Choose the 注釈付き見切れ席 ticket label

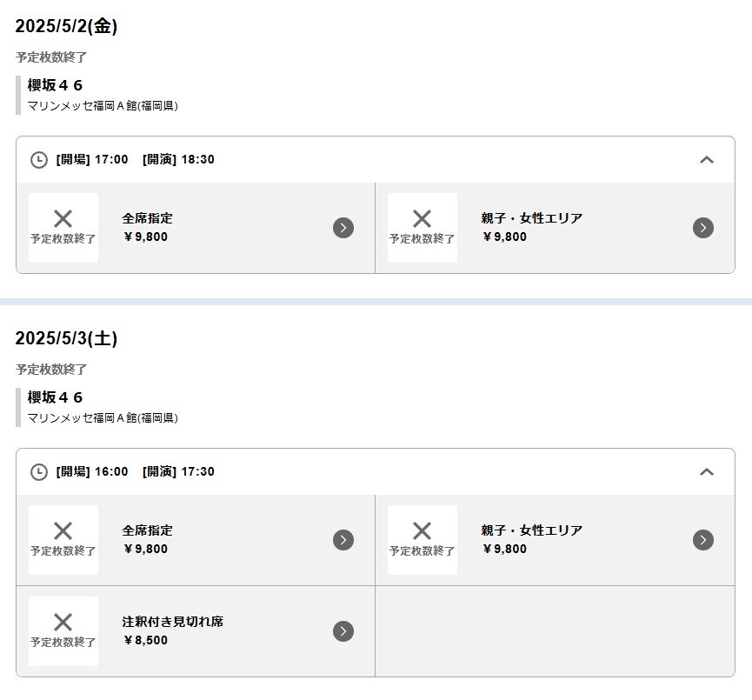pyautogui.click(x=173, y=622)
